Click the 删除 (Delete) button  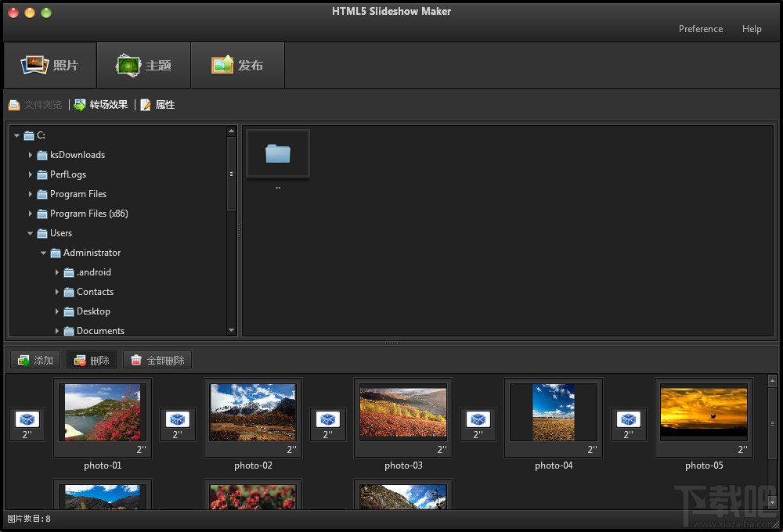(x=92, y=361)
